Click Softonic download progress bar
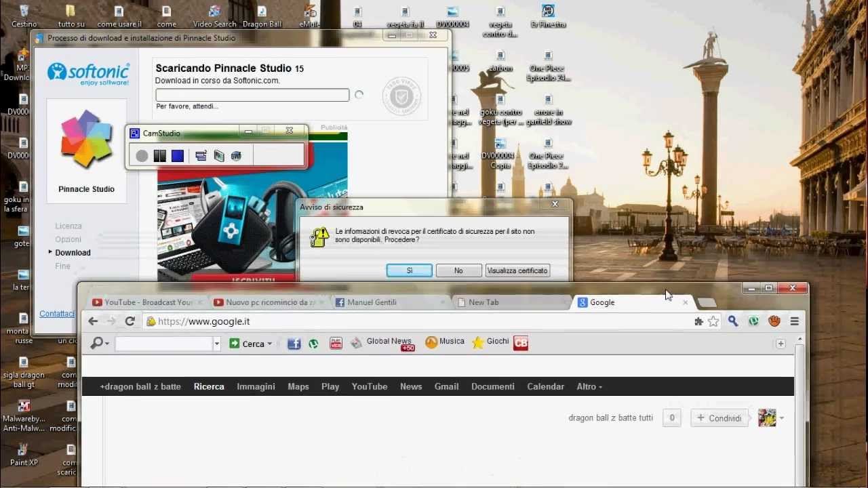 [x=252, y=96]
